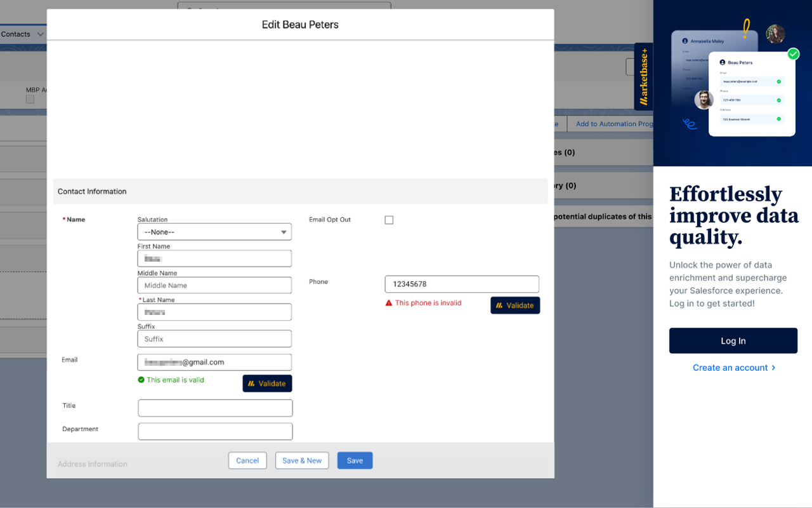
Task: Click the red warning icon beside phone invalid
Action: pos(389,303)
